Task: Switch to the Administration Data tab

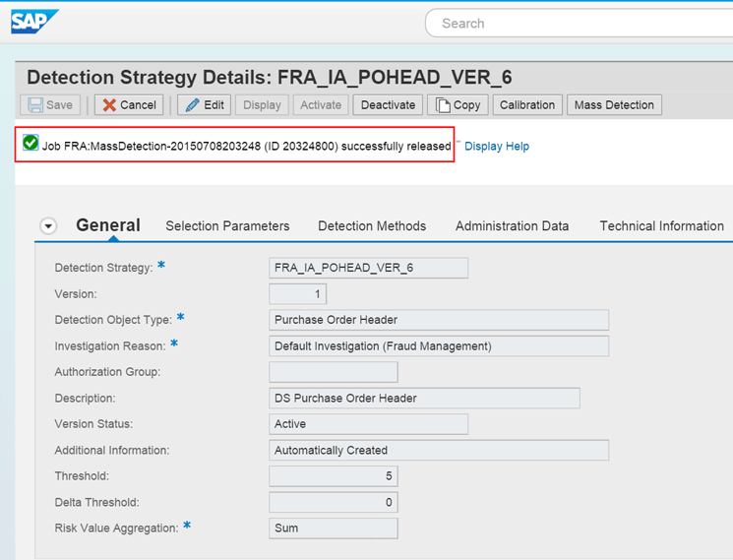Action: point(512,226)
